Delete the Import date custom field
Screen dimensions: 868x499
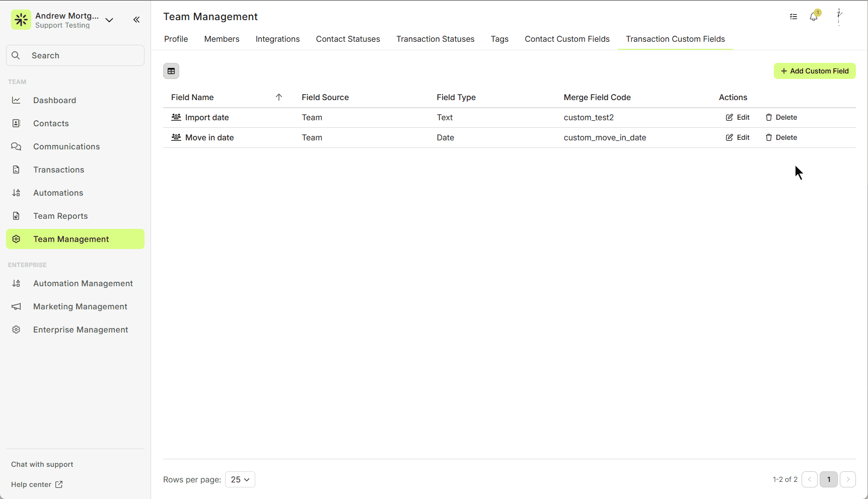(781, 117)
